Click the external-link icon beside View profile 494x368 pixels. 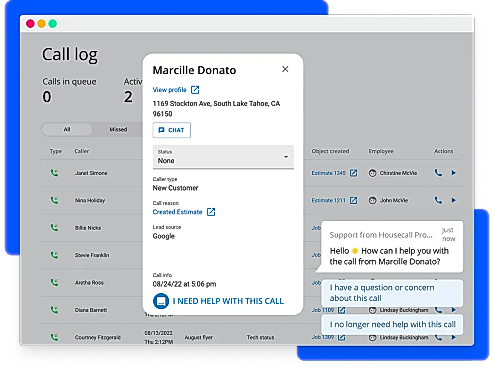pyautogui.click(x=195, y=90)
